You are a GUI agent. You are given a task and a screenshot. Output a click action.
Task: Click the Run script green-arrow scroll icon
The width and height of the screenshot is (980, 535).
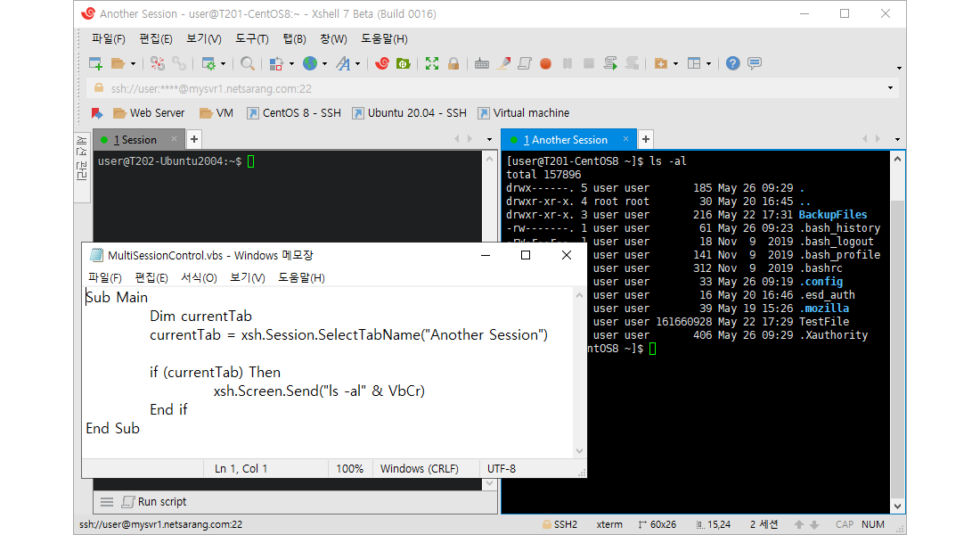coord(610,63)
